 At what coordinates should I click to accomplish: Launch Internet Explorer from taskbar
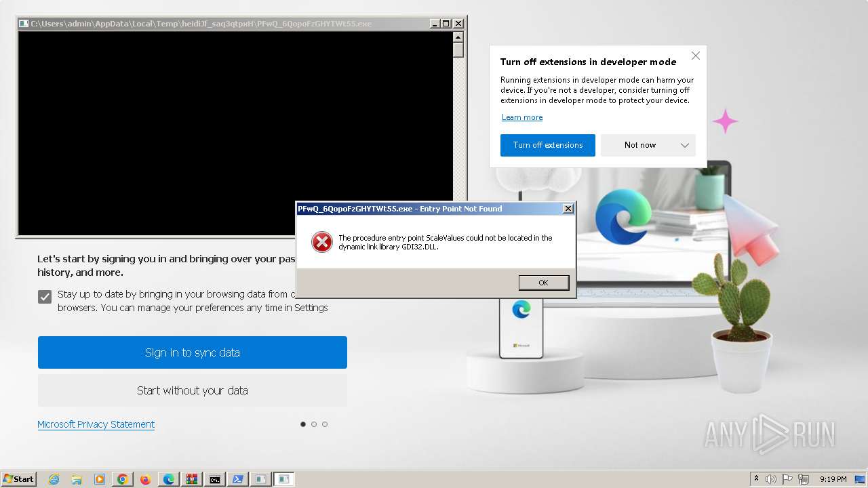[54, 479]
